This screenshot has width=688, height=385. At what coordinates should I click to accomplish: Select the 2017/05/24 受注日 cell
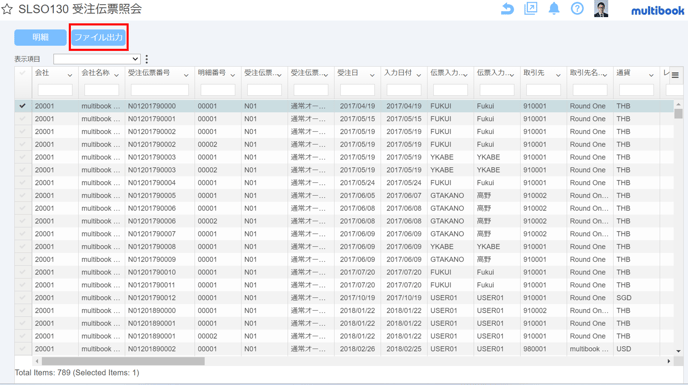[x=357, y=183]
